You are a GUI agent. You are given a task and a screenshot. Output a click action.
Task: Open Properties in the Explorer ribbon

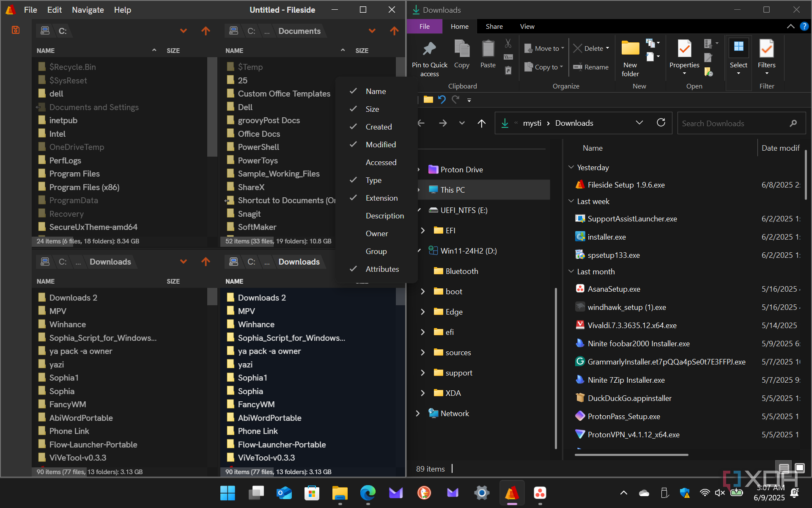[x=684, y=58]
